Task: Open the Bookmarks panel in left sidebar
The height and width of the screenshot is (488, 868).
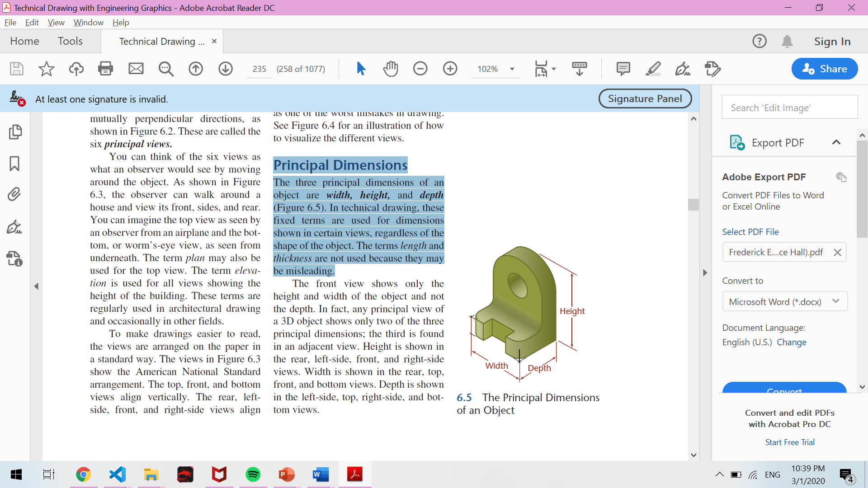Action: click(14, 164)
